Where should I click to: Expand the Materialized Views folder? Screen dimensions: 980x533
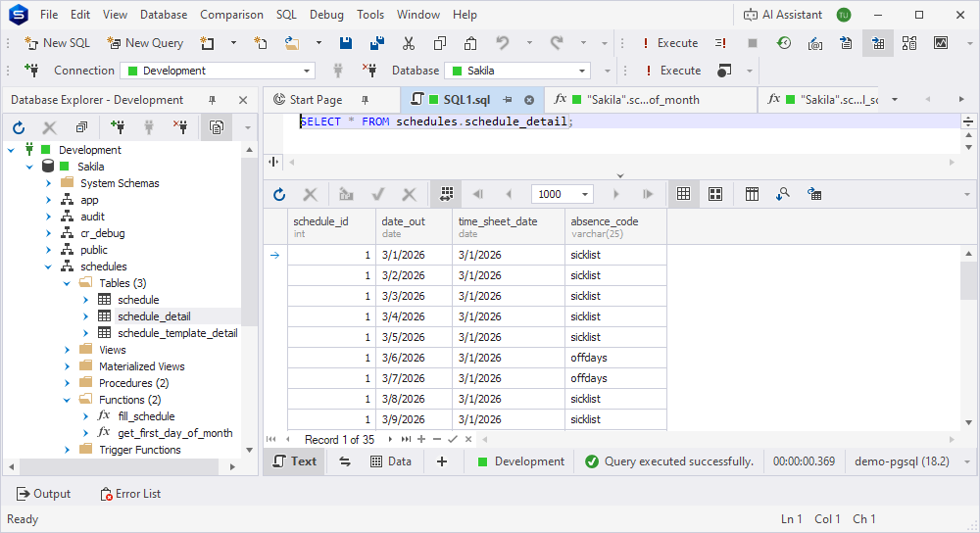pos(67,366)
